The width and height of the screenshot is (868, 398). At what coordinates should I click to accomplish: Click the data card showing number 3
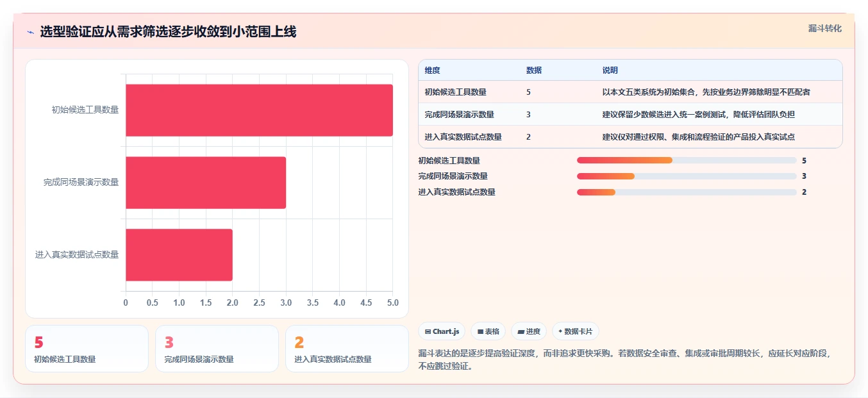pos(217,349)
